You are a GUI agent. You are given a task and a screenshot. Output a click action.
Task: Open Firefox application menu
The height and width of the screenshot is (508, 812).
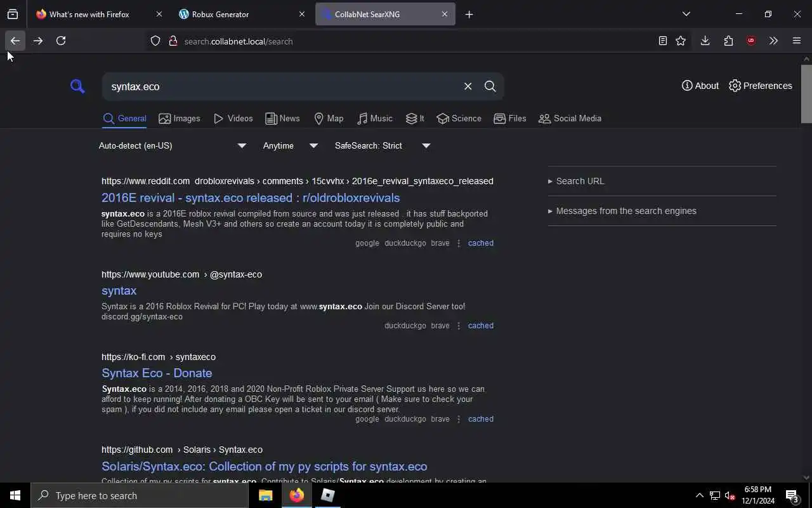[797, 41]
